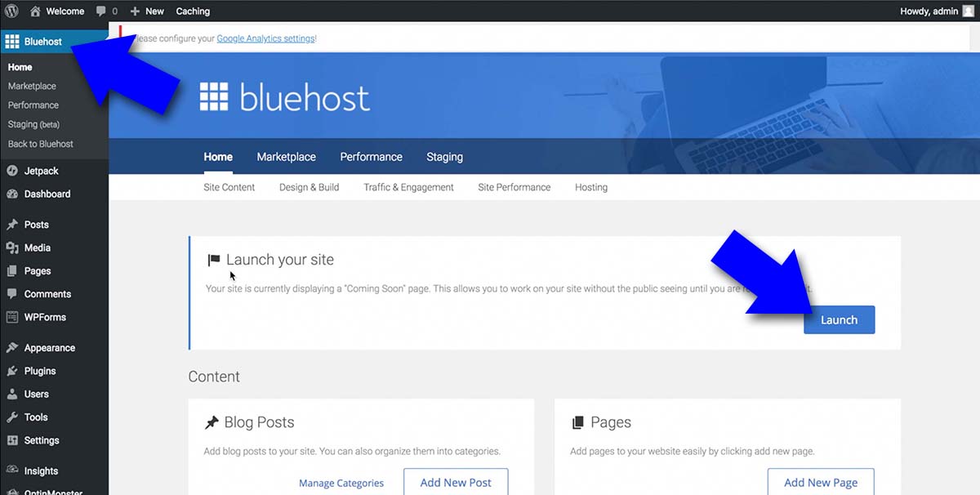This screenshot has height=495, width=980.
Task: Click the Users person icon
Action: pyautogui.click(x=12, y=394)
